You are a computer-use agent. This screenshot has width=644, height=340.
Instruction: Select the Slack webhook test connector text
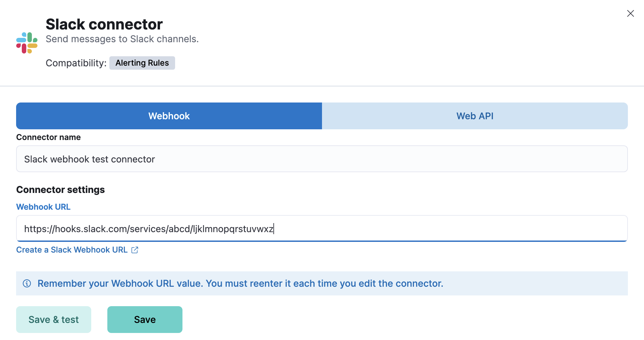tap(89, 159)
